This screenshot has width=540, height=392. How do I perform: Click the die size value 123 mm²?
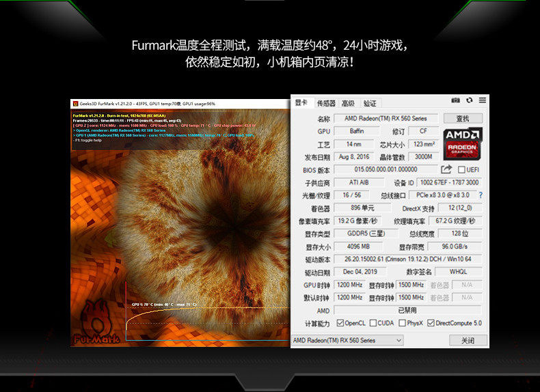(x=424, y=144)
